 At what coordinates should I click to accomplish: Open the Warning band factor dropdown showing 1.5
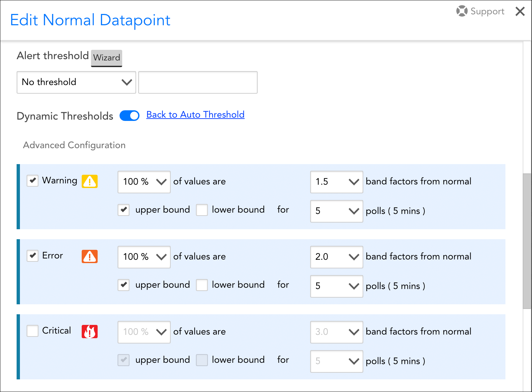click(336, 182)
